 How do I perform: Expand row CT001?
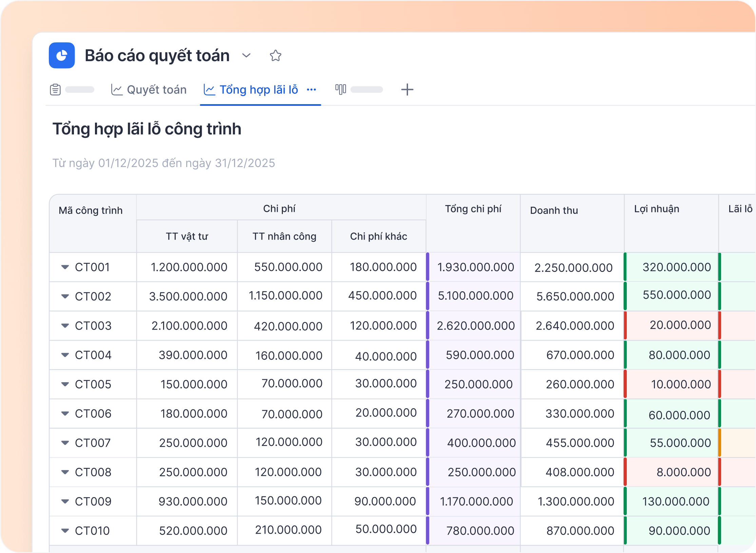tap(65, 267)
